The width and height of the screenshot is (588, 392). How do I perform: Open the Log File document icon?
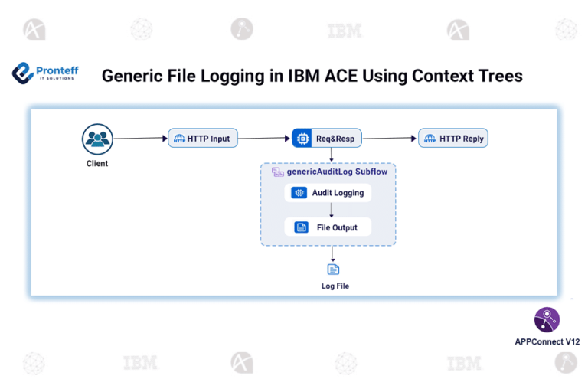[x=333, y=269]
